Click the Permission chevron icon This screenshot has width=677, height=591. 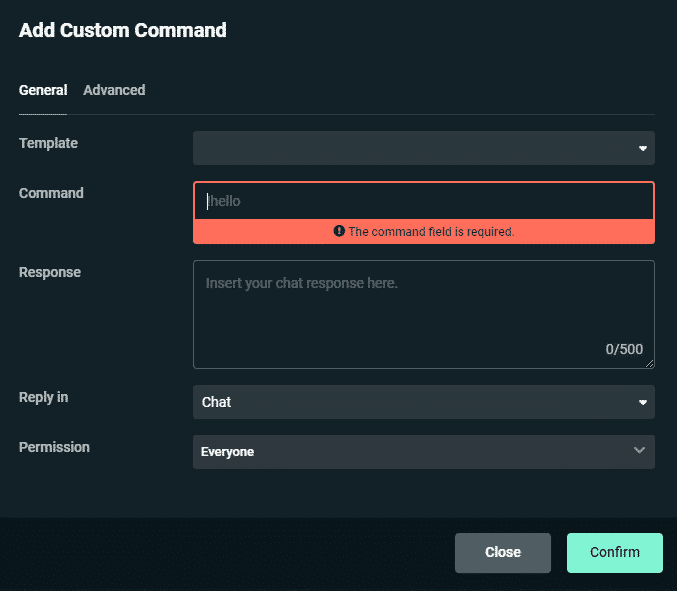(639, 450)
